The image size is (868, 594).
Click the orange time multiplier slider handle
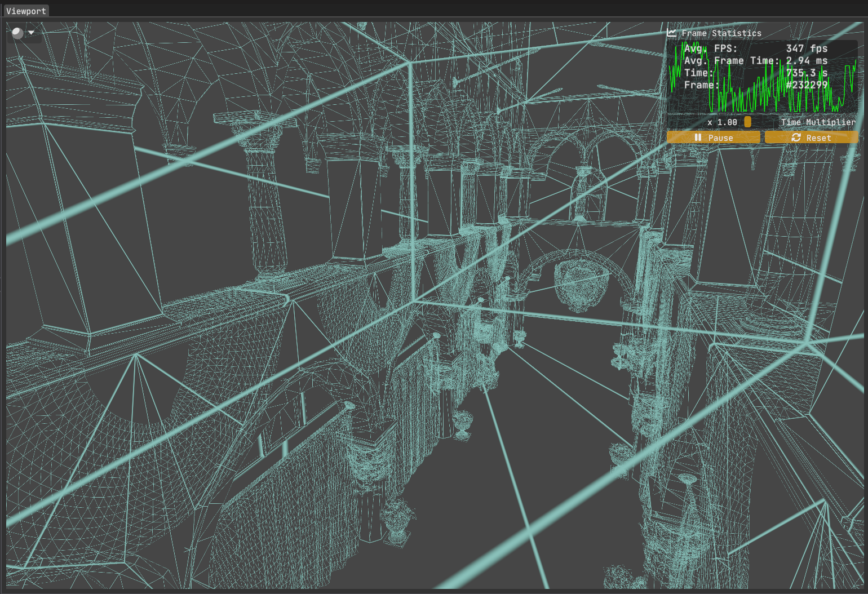click(747, 122)
